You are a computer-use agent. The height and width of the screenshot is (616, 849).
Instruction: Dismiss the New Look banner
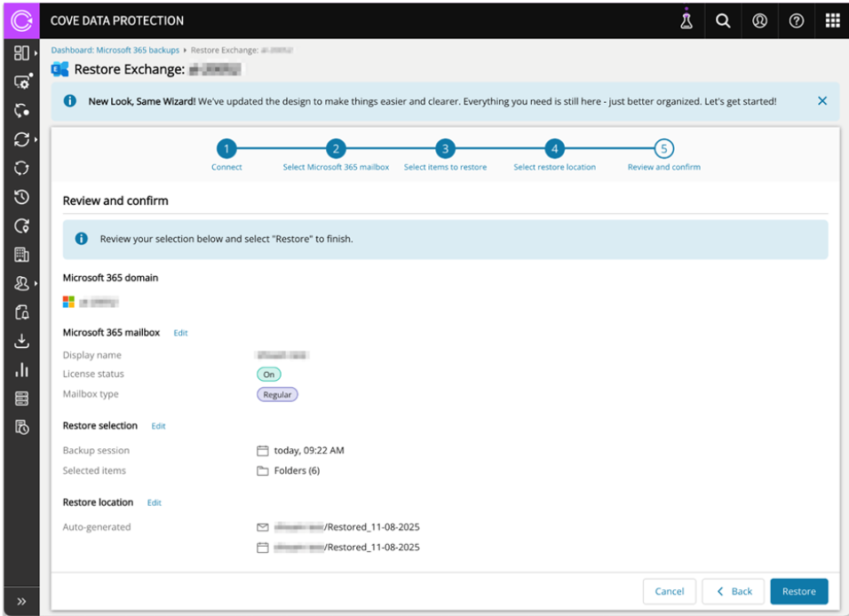pos(822,100)
